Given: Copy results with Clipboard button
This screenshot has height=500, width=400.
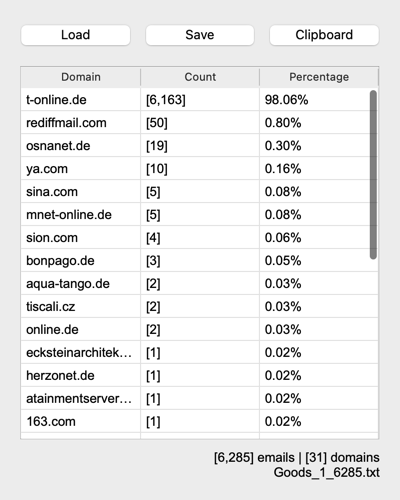Looking at the screenshot, I should pyautogui.click(x=324, y=35).
